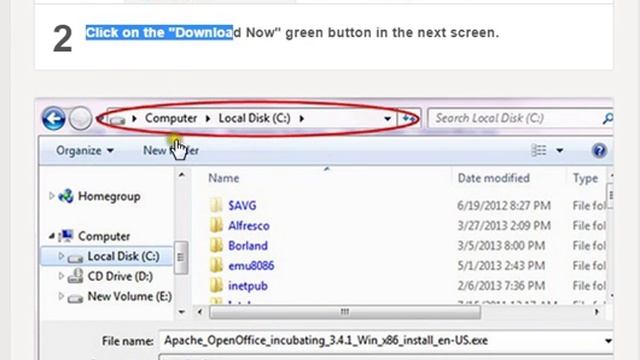Image resolution: width=640 pixels, height=360 pixels.
Task: Click the navigation pane scroll down arrow
Action: coord(182,312)
